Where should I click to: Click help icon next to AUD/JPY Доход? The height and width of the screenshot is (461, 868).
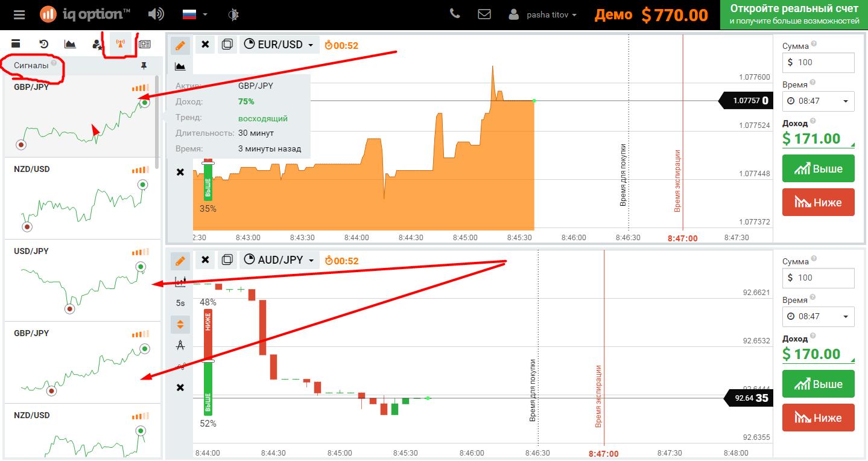(813, 337)
